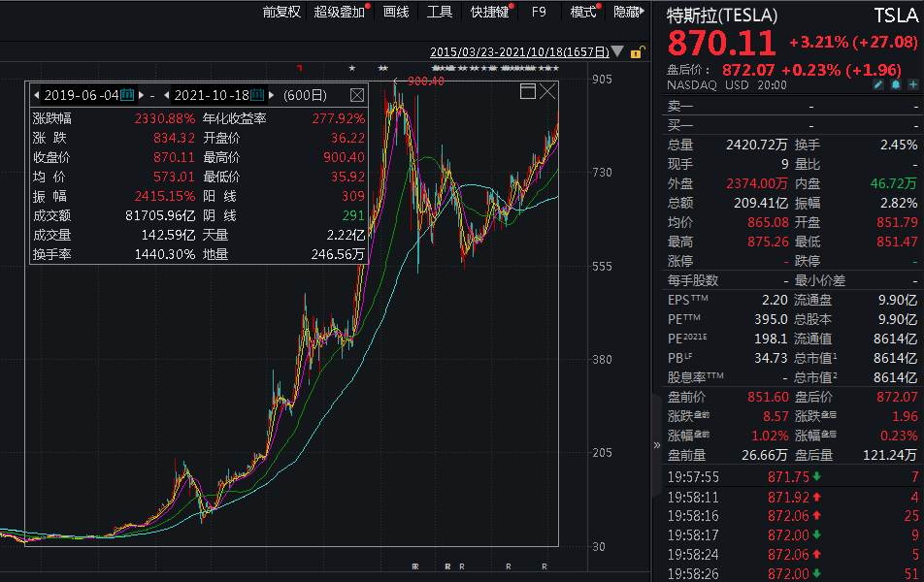Click the 阴线 count 291
This screenshot has width=924, height=582.
click(353, 215)
